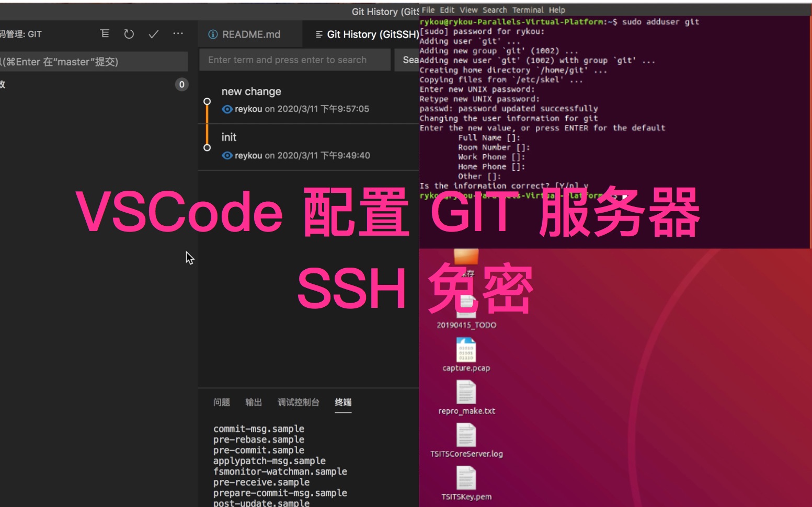Select the graph node of init commit

[x=207, y=148]
